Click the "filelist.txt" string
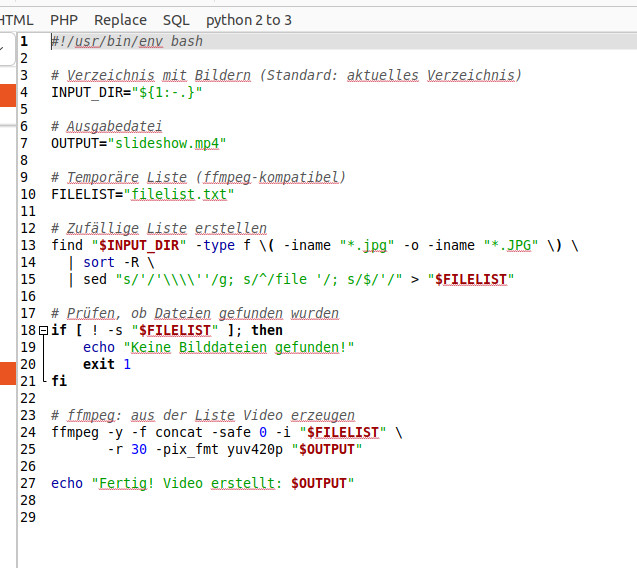The image size is (637, 568). tap(179, 194)
